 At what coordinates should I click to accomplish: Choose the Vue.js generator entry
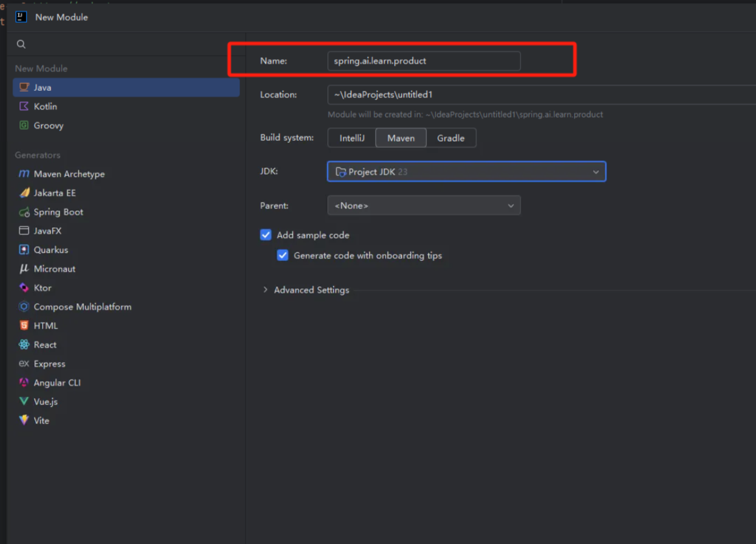click(126, 401)
